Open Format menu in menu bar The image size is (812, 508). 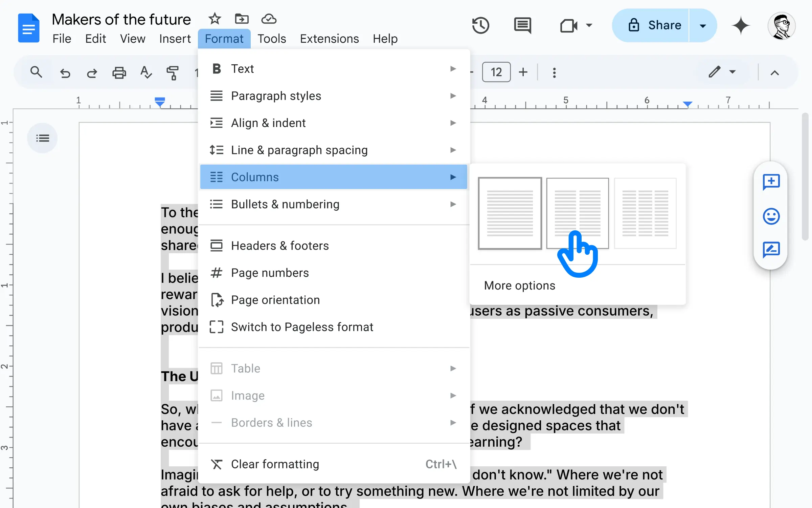coord(224,38)
